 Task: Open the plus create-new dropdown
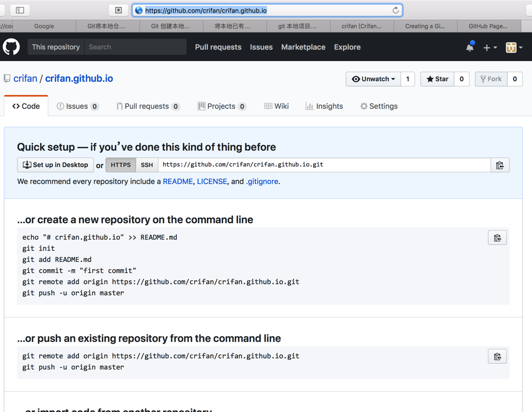coord(490,48)
